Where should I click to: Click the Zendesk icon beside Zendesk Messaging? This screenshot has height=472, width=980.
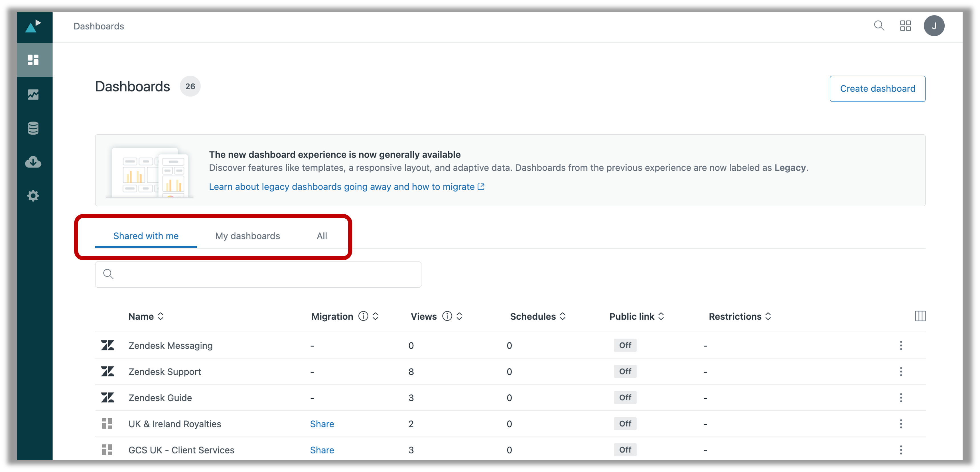pos(108,345)
